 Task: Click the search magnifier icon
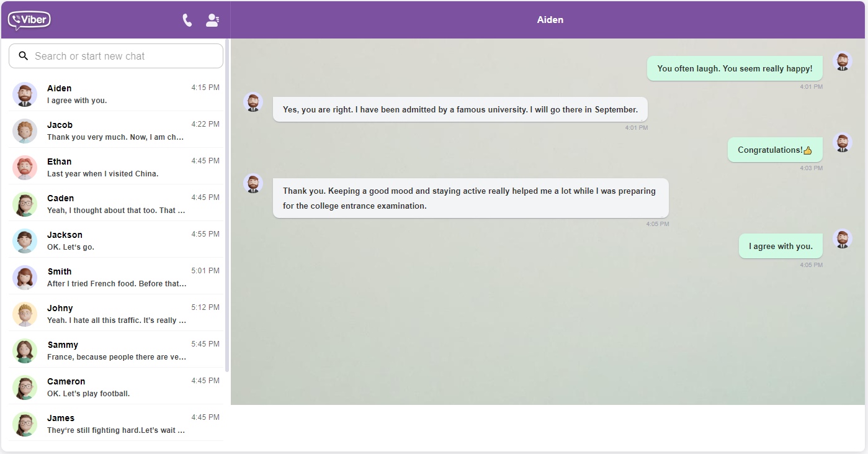pos(23,55)
